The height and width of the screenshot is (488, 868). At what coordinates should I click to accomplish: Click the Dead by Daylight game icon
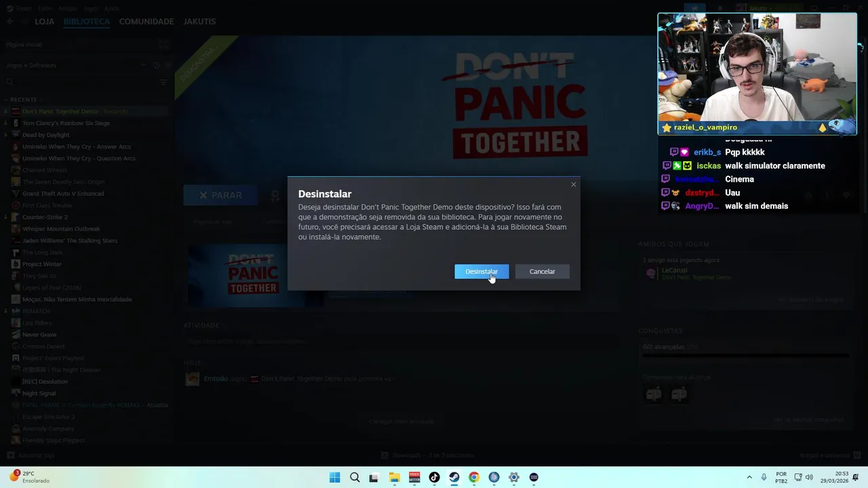[x=16, y=135]
